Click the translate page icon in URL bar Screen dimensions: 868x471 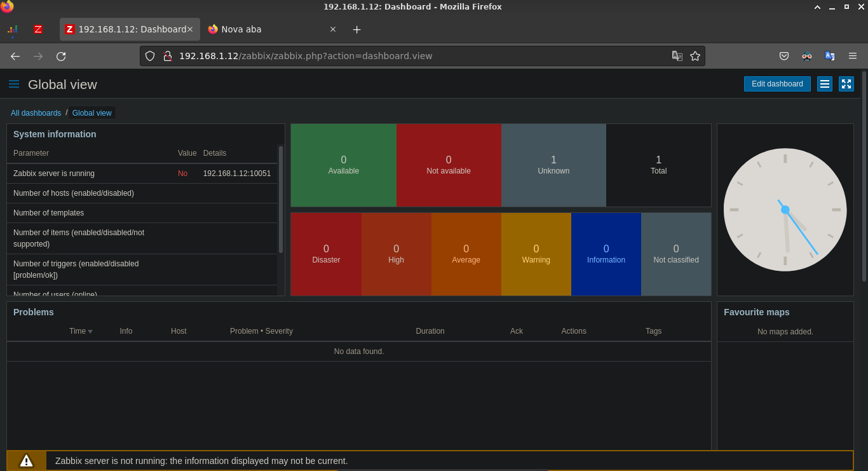[x=677, y=56]
